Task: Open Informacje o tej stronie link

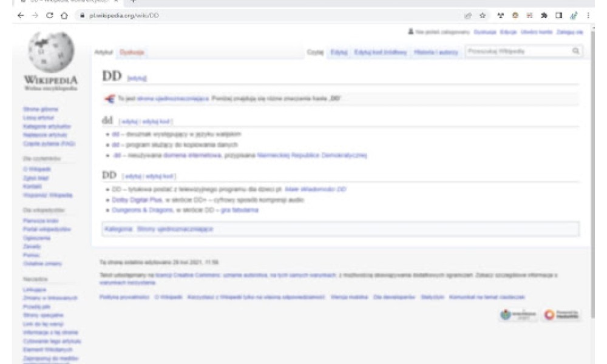Action: 51,332
